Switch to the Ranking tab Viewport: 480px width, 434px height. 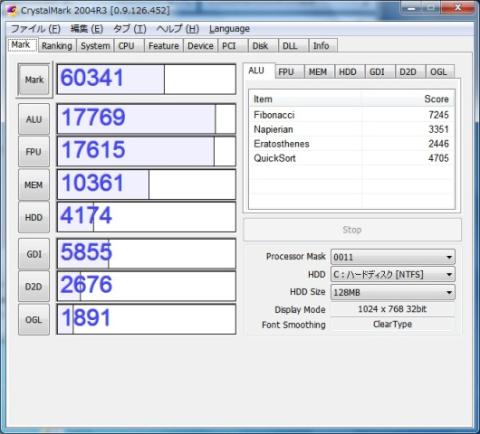coord(57,46)
